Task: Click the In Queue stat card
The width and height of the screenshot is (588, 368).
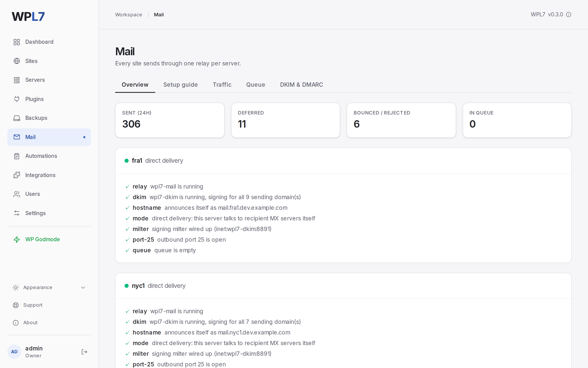Action: (x=517, y=120)
